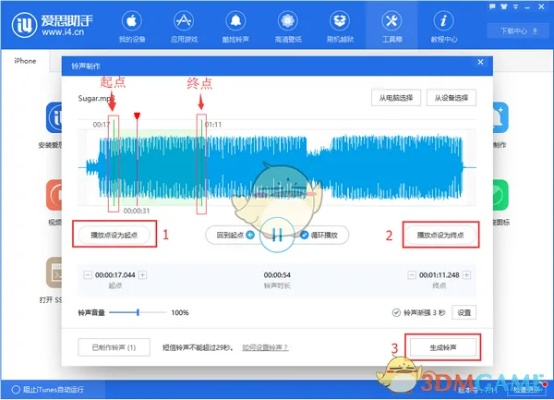The width and height of the screenshot is (554, 400).
Task: Click the ringtone duration 00:00:54
Action: [277, 275]
